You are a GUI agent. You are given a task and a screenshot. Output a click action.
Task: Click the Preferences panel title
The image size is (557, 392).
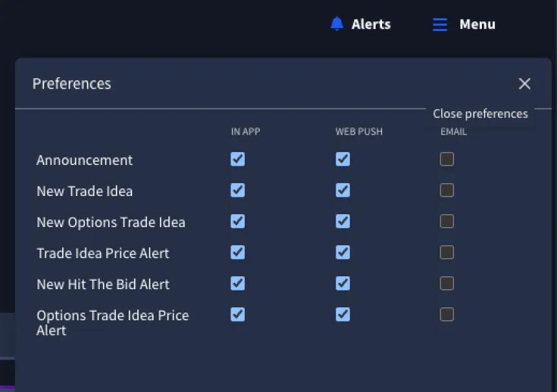click(x=72, y=84)
